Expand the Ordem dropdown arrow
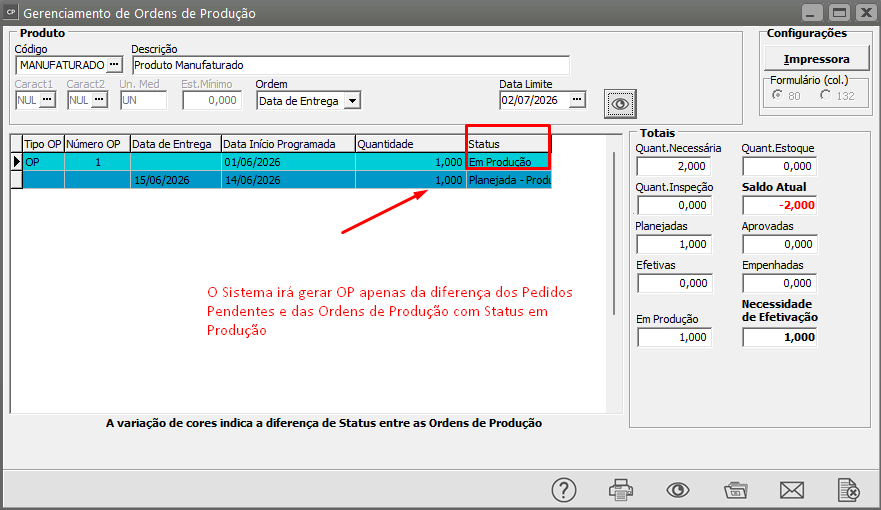881x510 pixels. (352, 101)
